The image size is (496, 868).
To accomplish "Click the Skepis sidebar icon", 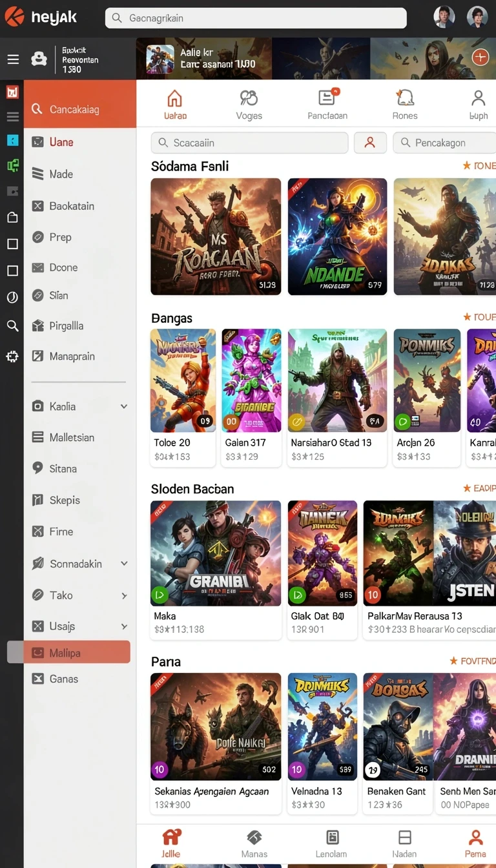I will point(38,500).
